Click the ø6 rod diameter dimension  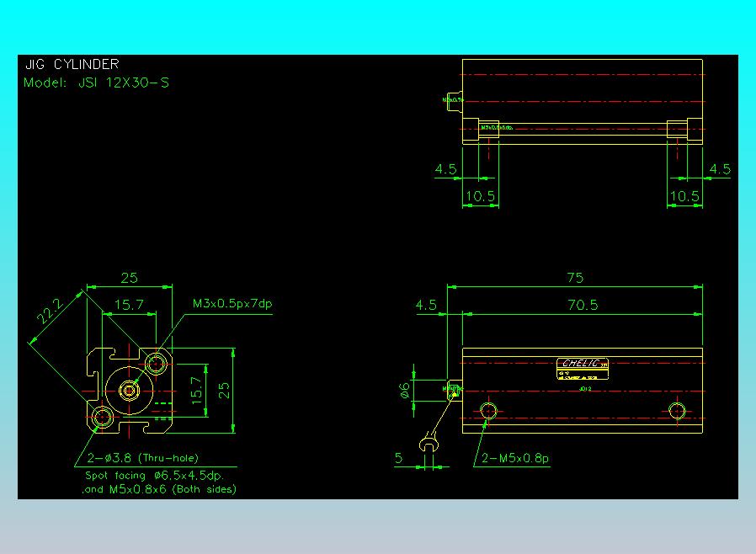(405, 390)
